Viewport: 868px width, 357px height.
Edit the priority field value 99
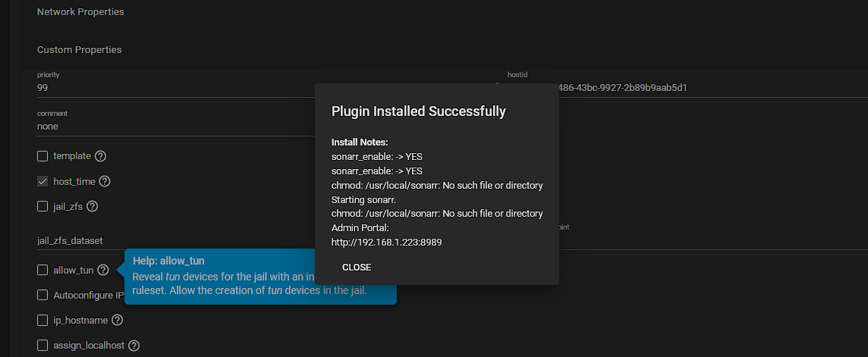click(175, 88)
